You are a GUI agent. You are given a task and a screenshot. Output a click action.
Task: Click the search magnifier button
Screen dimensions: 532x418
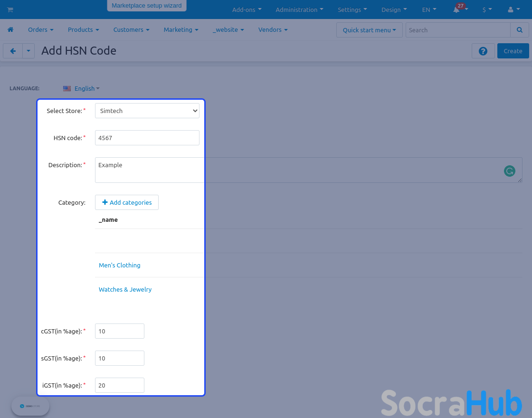[519, 30]
